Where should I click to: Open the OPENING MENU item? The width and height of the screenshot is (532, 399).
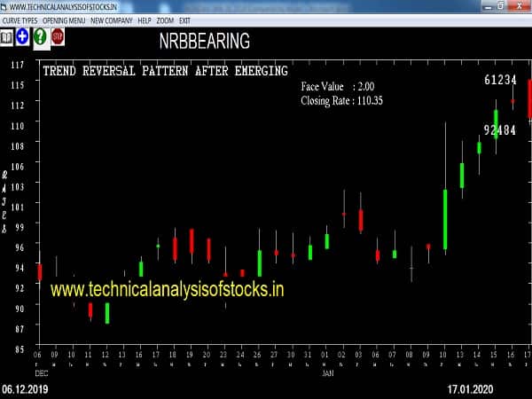tap(65, 20)
